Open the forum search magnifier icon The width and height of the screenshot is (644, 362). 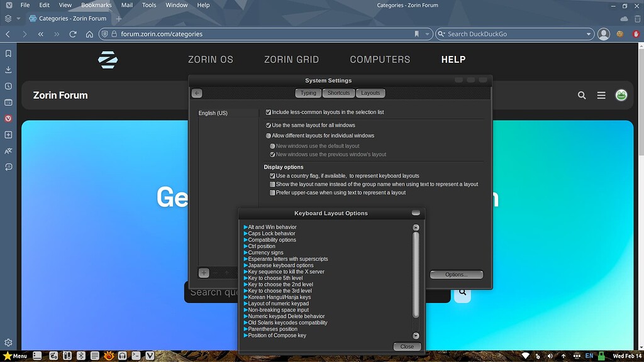(581, 95)
